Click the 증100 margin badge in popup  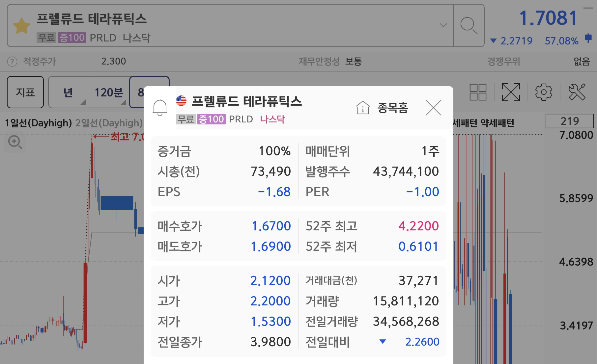[x=212, y=119]
